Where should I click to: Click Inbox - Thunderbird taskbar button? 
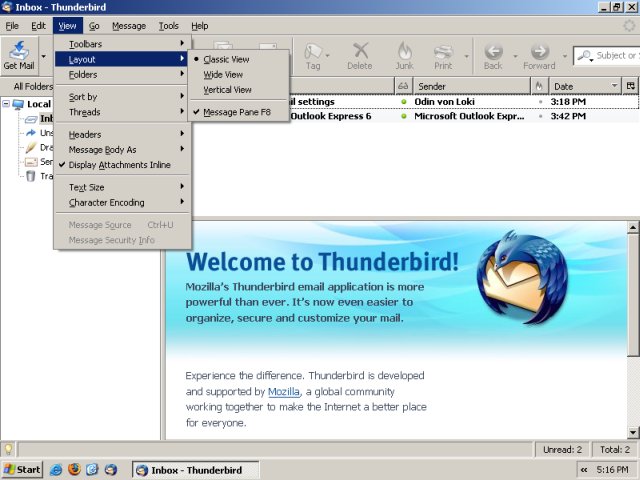(x=196, y=470)
